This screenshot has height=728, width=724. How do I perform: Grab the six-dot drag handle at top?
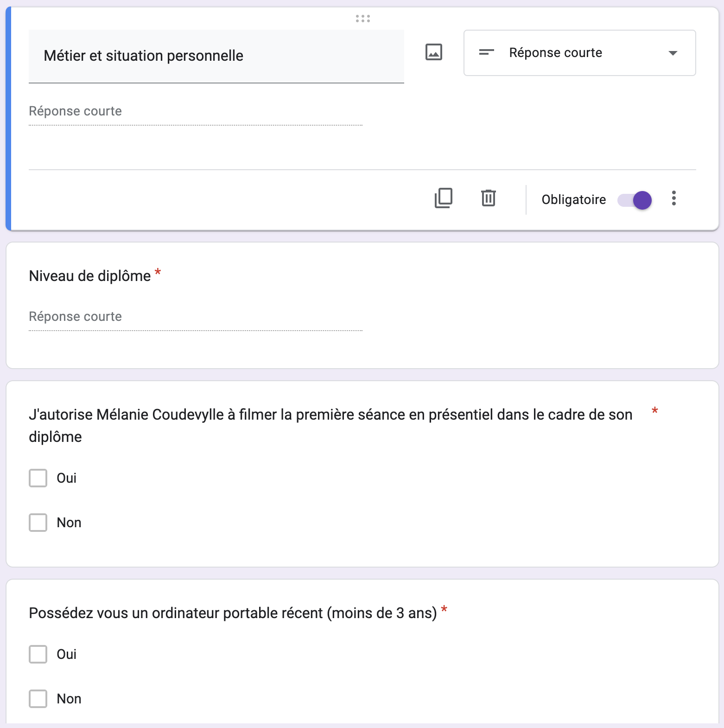362,19
